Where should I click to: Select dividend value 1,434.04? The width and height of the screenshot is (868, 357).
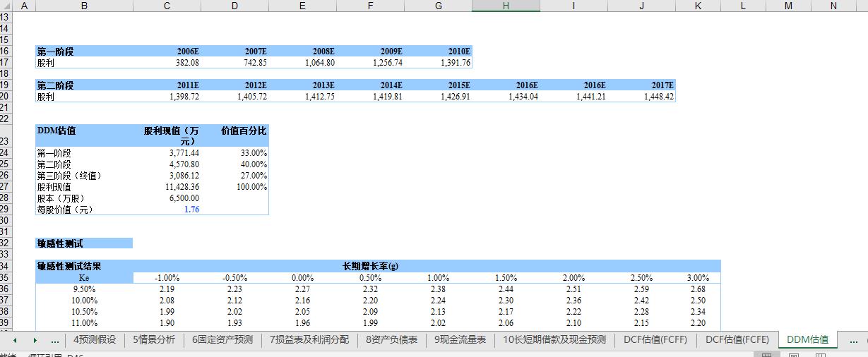pyautogui.click(x=506, y=96)
